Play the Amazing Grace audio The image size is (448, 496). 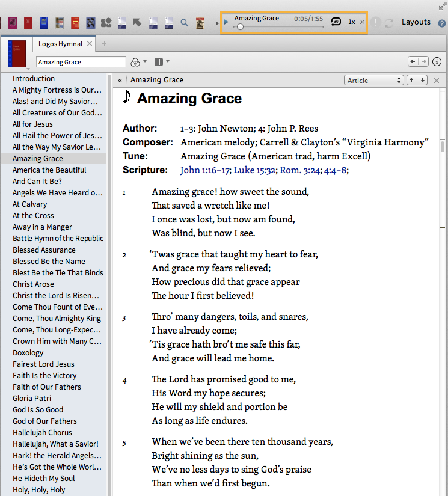pyautogui.click(x=226, y=22)
